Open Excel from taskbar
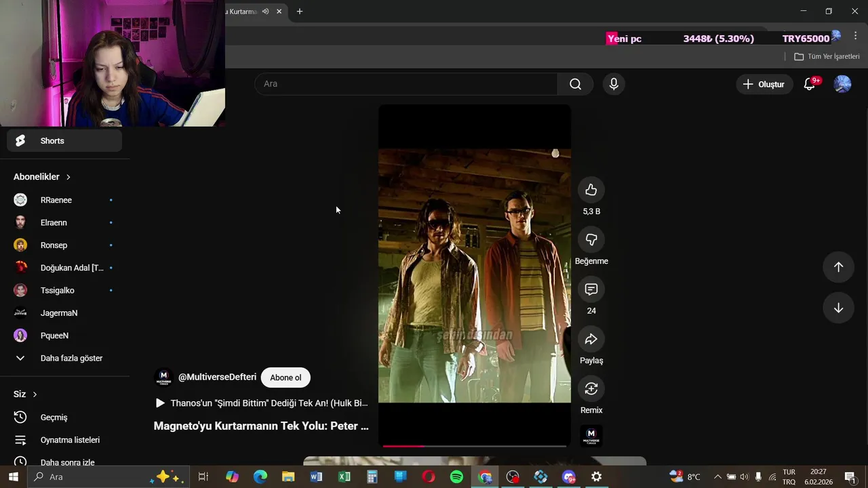Image resolution: width=868 pixels, height=488 pixels. pos(344,477)
